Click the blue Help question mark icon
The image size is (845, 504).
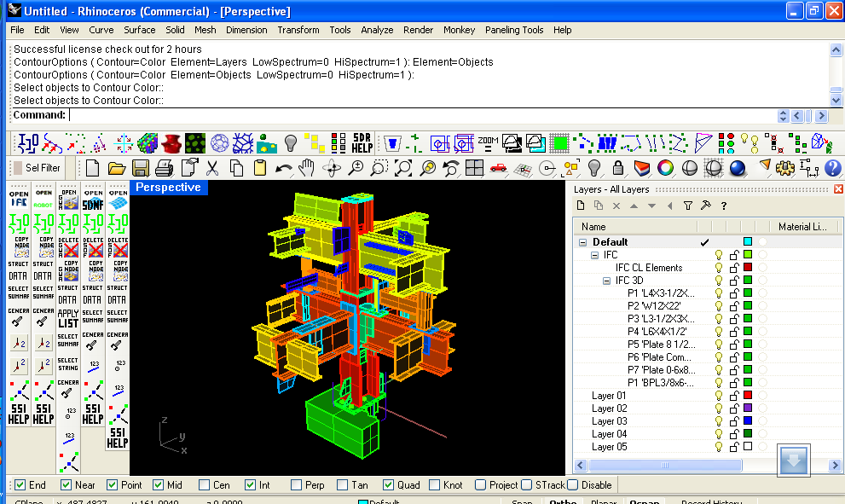(832, 168)
